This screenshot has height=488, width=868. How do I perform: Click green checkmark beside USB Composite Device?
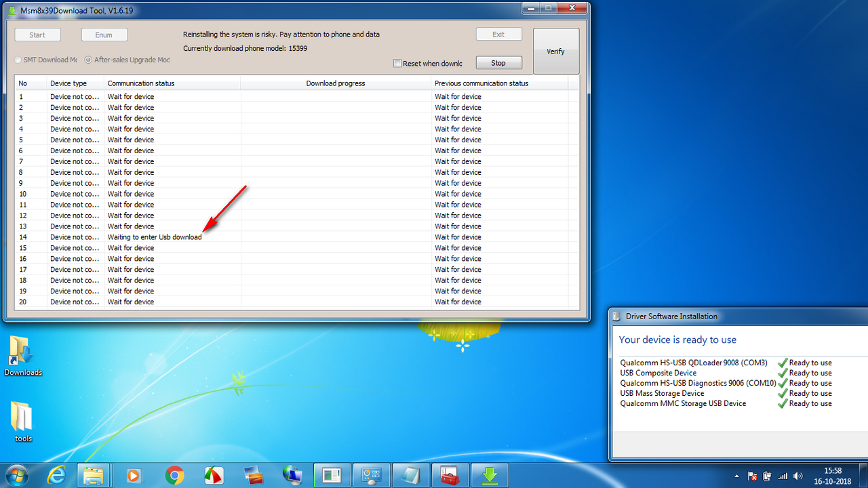(783, 373)
